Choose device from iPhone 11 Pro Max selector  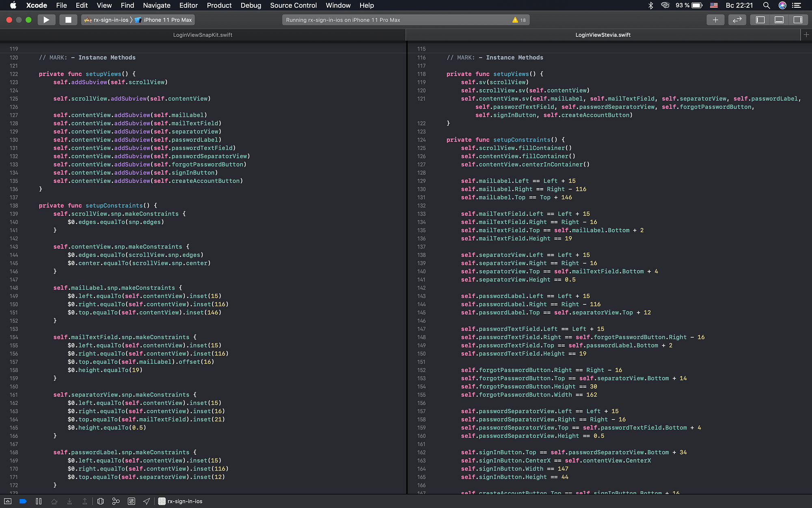coord(167,20)
